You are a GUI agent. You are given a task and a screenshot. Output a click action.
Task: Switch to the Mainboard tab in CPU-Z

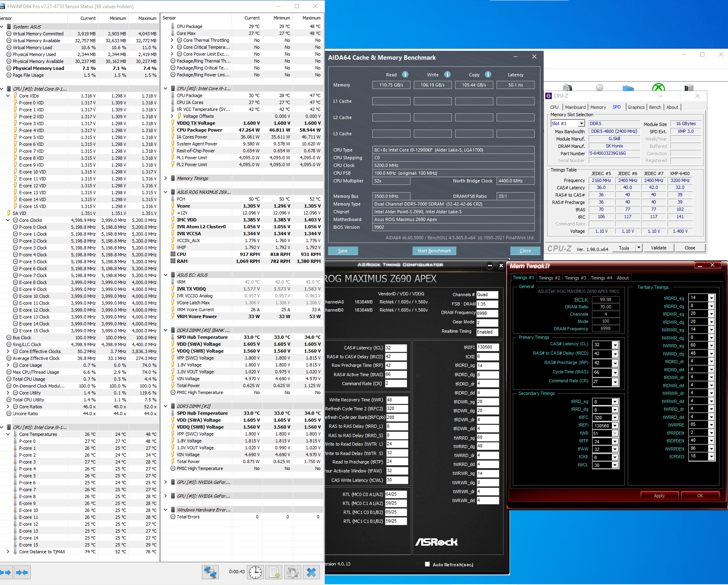tap(575, 107)
